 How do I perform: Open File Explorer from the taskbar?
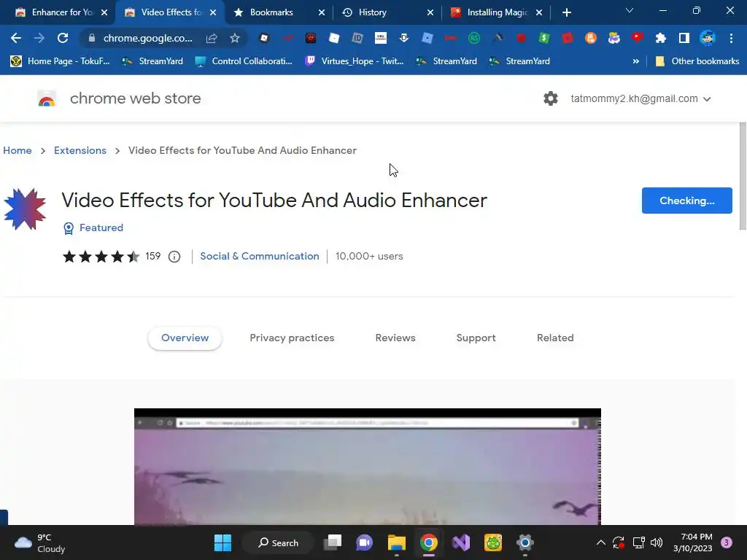tap(396, 542)
